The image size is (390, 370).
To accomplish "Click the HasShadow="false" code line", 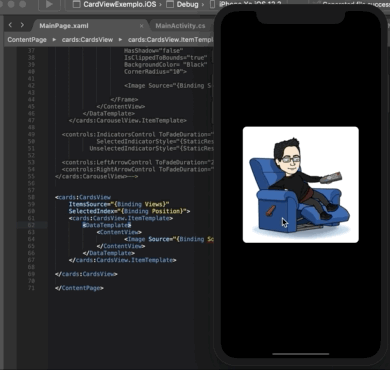I will pos(154,51).
